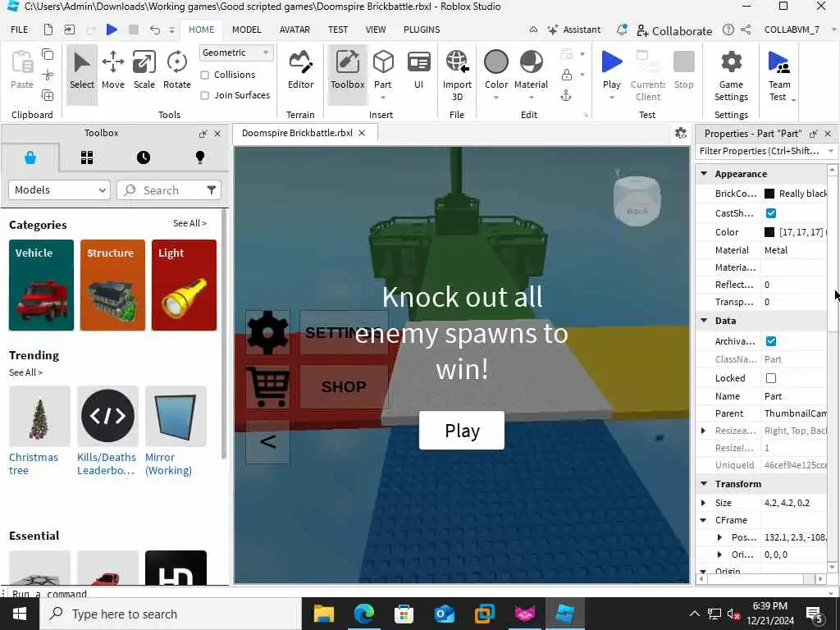Collapse the Transform section
This screenshot has height=630, width=840.
(x=704, y=484)
